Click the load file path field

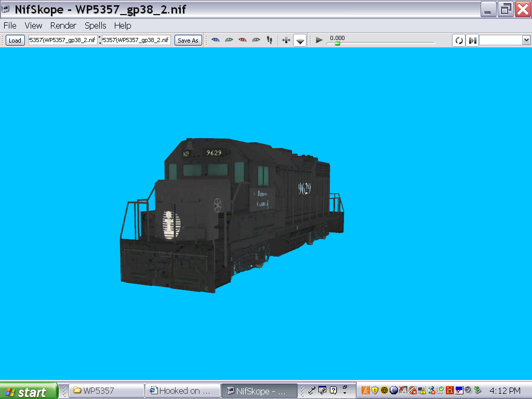coord(63,40)
